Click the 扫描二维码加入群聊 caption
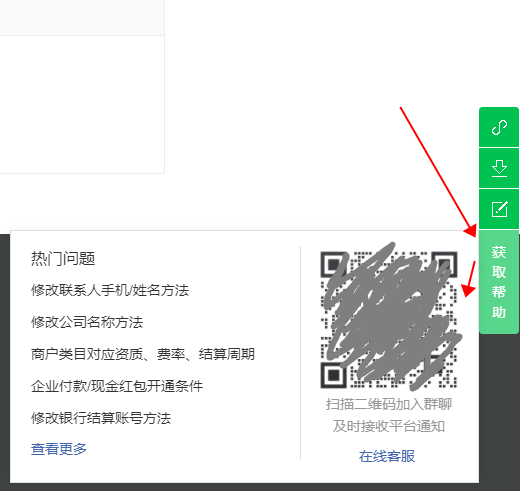The image size is (520, 491). pyautogui.click(x=389, y=404)
